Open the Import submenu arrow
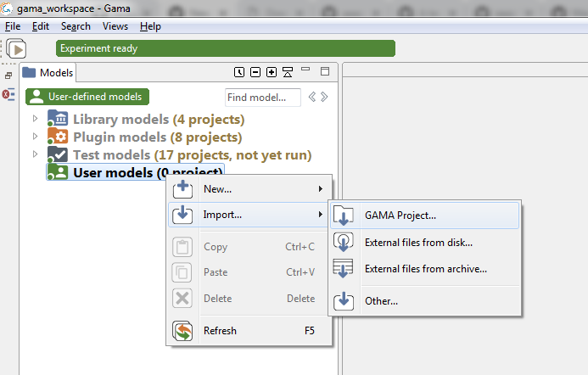The image size is (588, 375). tap(321, 214)
